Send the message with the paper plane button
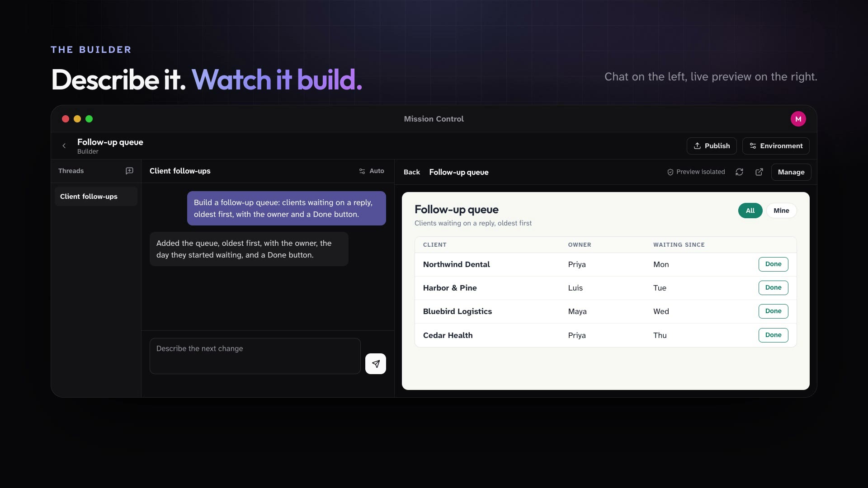Viewport: 868px width, 488px height. (375, 364)
